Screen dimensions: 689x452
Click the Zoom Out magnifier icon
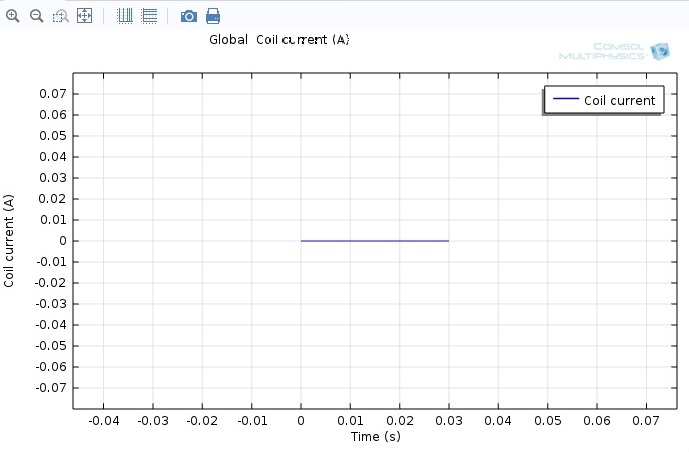[x=36, y=16]
